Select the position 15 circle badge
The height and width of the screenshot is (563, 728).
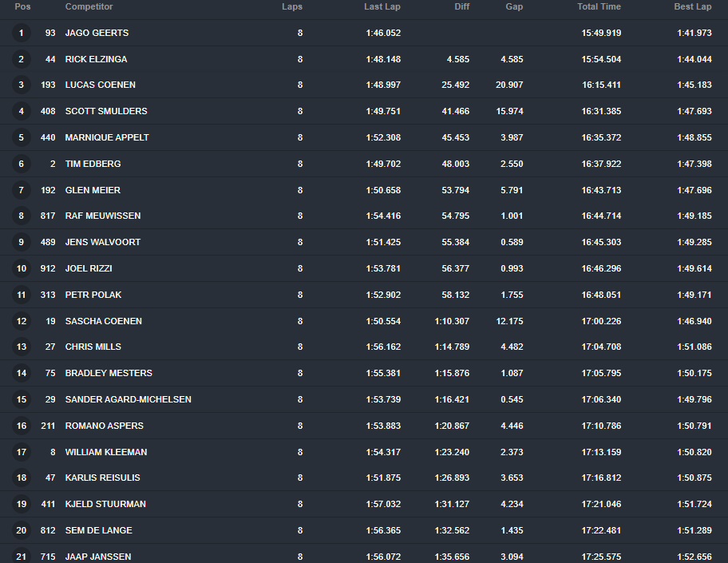point(22,399)
